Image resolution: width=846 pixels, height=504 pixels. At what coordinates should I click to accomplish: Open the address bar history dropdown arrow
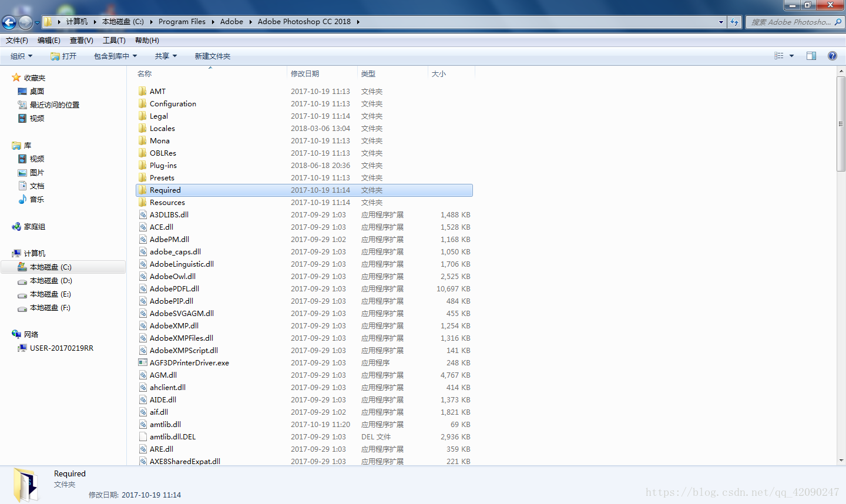(x=721, y=22)
